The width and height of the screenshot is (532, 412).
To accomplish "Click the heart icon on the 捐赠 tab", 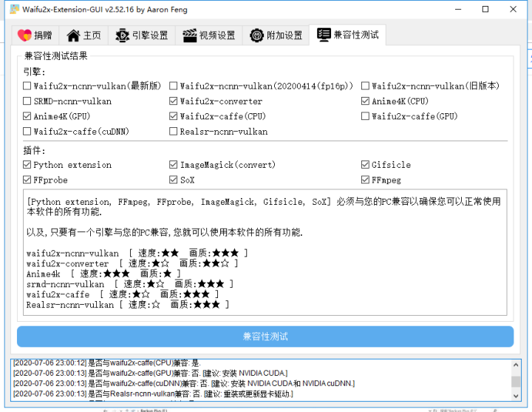I will point(24,35).
